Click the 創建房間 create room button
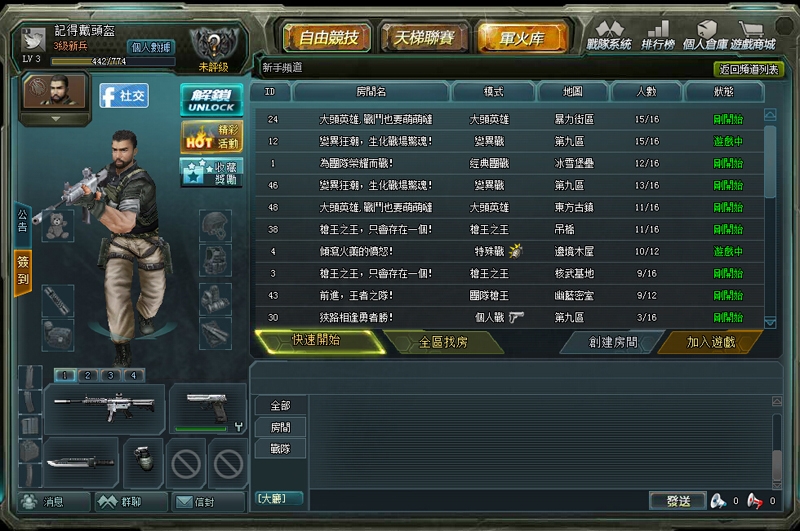The height and width of the screenshot is (531, 800). click(612, 342)
